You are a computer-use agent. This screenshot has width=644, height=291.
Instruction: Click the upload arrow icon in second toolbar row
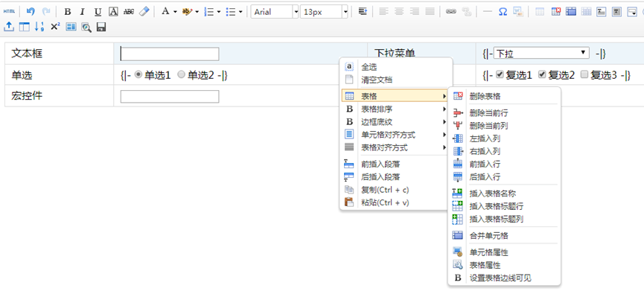click(9, 27)
